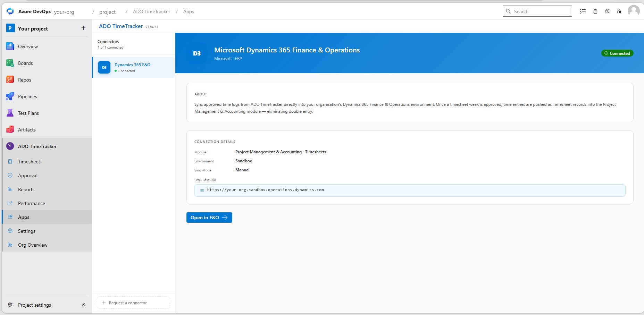Open Project settings
The width and height of the screenshot is (644, 315).
(x=34, y=305)
